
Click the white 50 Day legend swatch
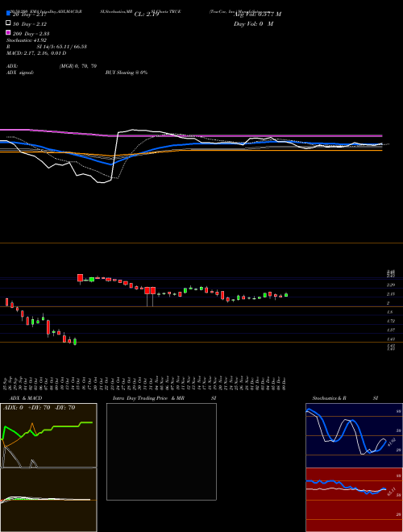point(8,23)
